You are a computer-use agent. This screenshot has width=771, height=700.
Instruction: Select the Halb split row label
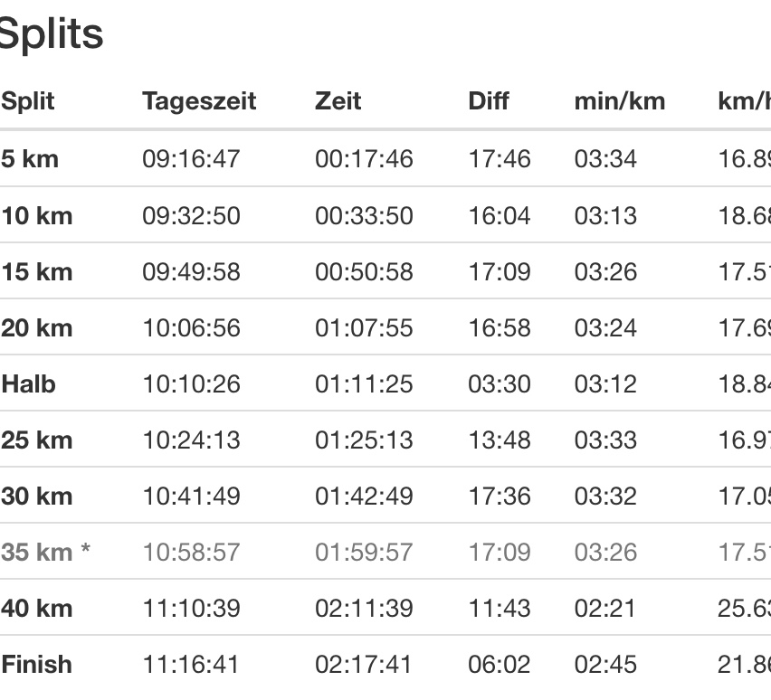[x=29, y=383]
